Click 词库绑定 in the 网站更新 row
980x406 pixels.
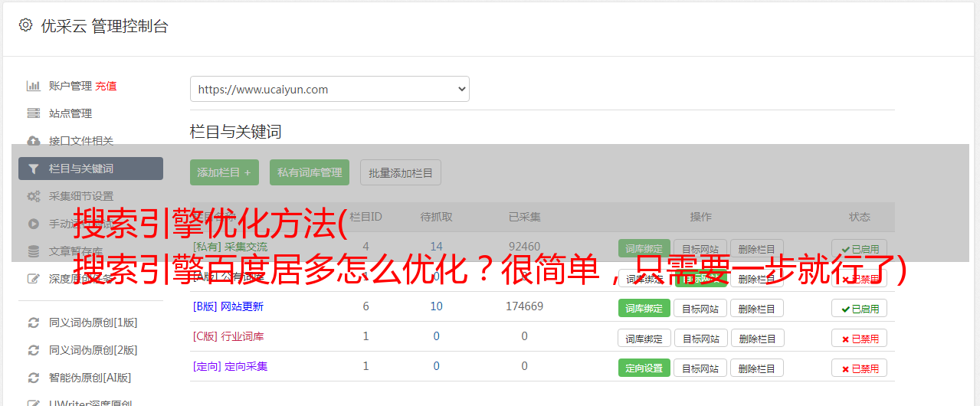click(644, 308)
